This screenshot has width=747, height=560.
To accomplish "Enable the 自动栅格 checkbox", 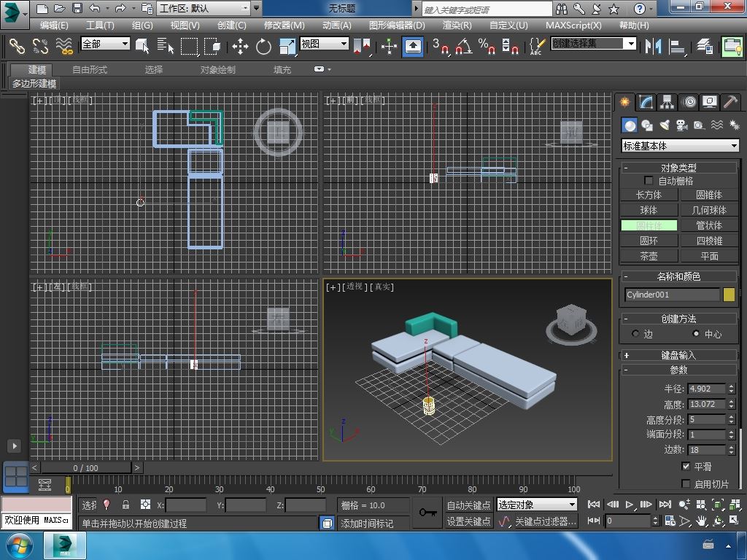I will 649,181.
